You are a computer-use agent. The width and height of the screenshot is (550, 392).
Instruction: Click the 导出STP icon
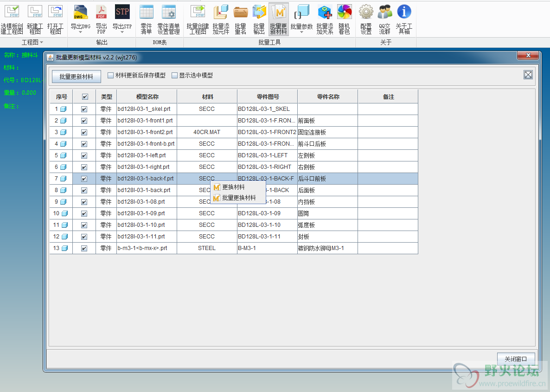(x=122, y=12)
